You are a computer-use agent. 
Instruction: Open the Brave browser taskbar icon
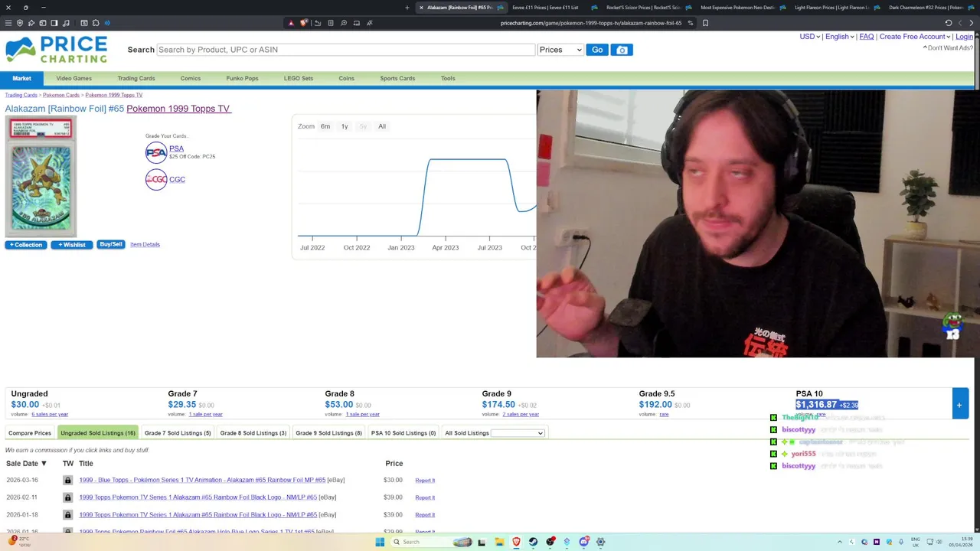coord(517,542)
